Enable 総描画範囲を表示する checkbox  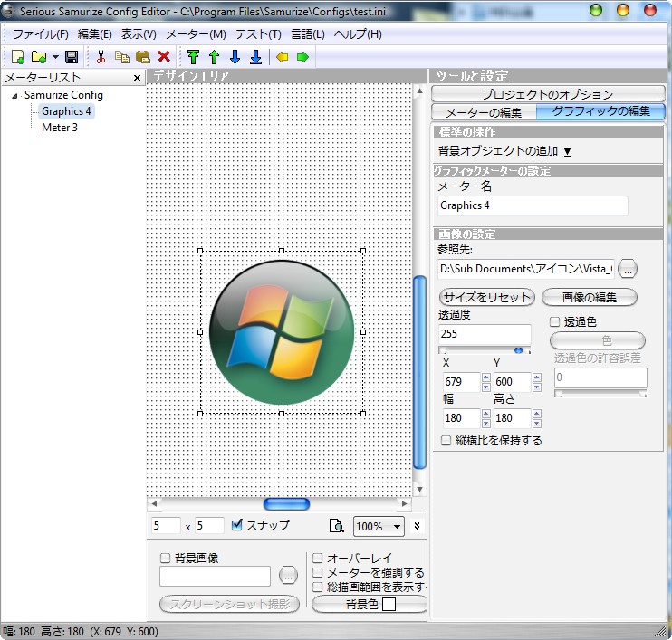[317, 587]
